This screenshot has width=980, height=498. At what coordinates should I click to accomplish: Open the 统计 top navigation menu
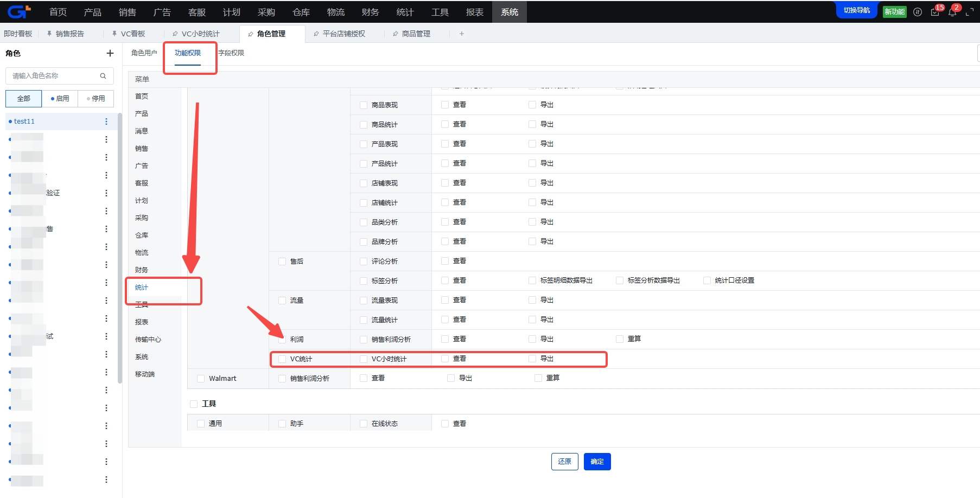coord(405,12)
